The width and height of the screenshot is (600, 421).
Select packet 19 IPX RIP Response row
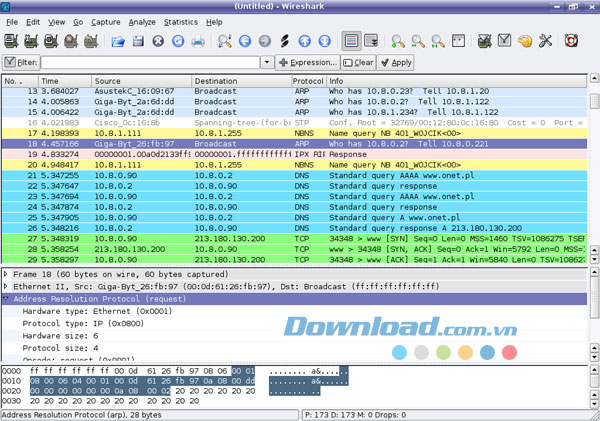tap(294, 154)
